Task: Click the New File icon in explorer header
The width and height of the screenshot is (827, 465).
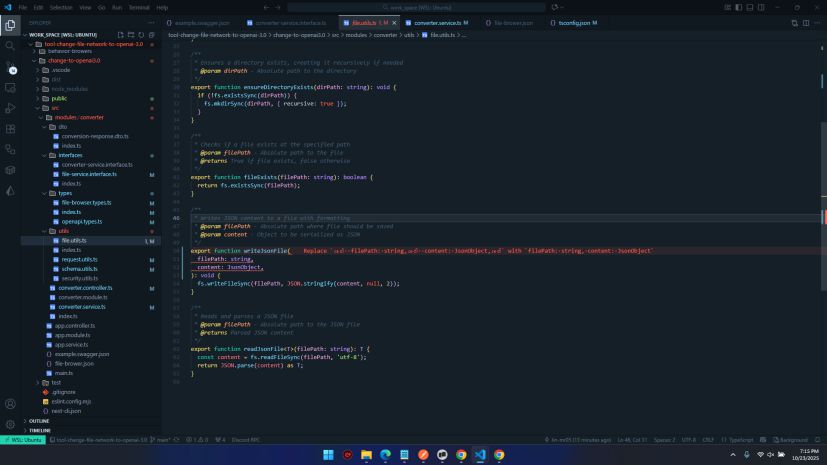Action: (x=121, y=35)
